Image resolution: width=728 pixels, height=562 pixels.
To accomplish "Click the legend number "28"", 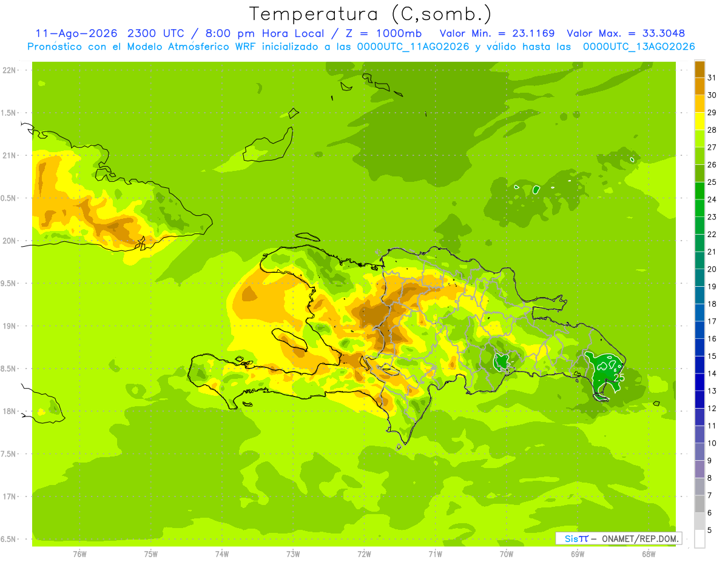I will pyautogui.click(x=712, y=130).
